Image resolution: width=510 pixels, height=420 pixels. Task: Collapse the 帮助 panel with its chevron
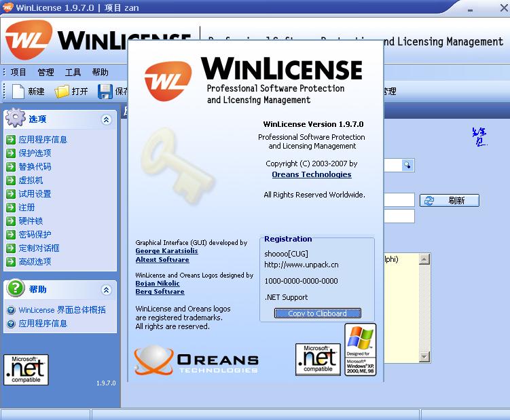(106, 290)
